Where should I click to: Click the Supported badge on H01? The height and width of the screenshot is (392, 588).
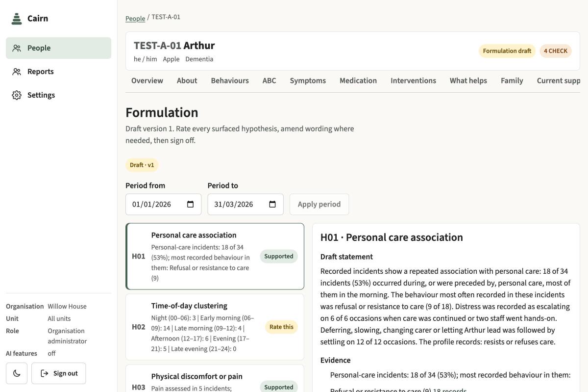tap(279, 257)
